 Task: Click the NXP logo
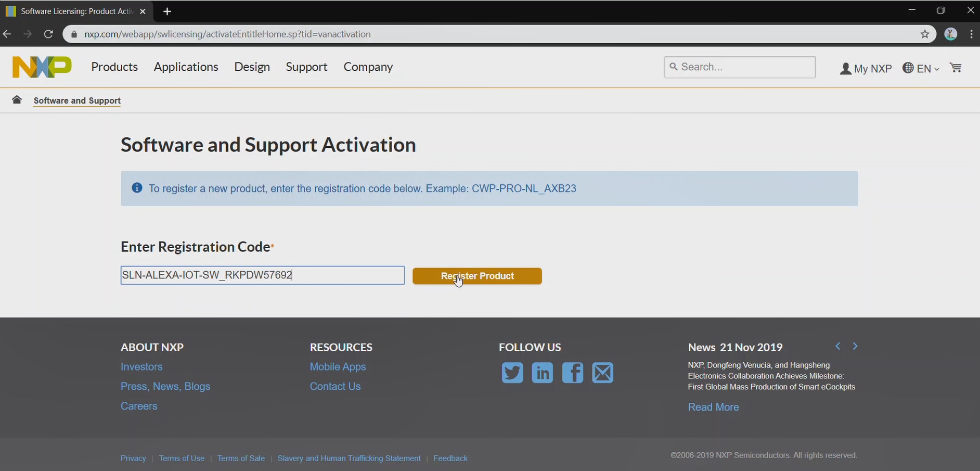(42, 67)
